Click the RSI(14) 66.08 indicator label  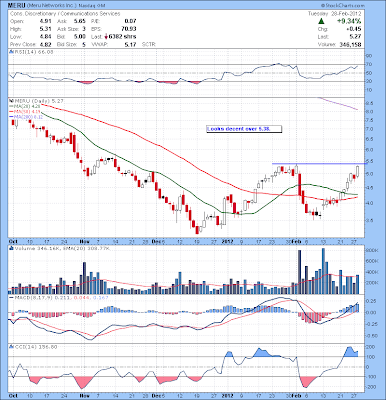pyautogui.click(x=33, y=52)
